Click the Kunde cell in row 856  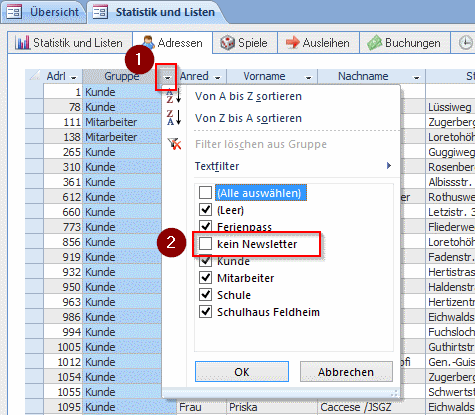tap(122, 242)
